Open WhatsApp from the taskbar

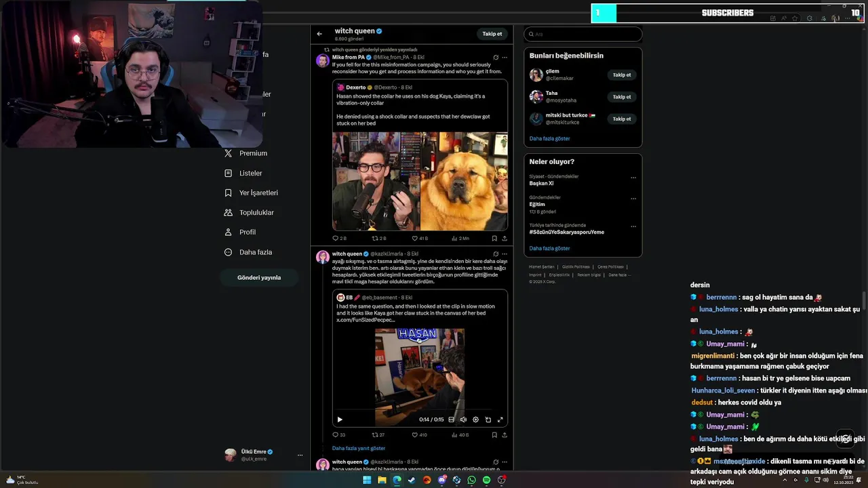pos(471,480)
